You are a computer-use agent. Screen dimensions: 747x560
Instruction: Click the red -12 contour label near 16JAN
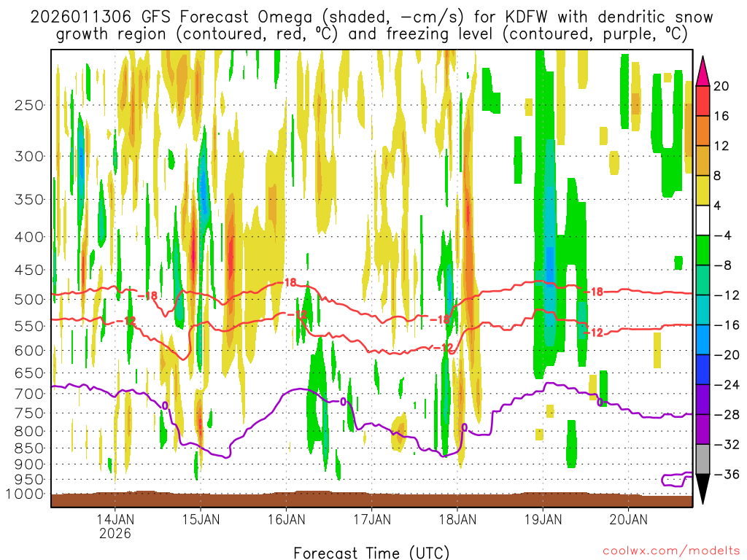coord(297,314)
